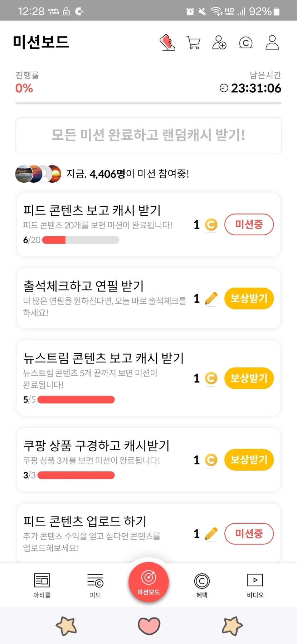297x644 pixels.
Task: Tap 미션중 button for 피드 콘텐츠 업로드 mission
Action: (x=249, y=534)
